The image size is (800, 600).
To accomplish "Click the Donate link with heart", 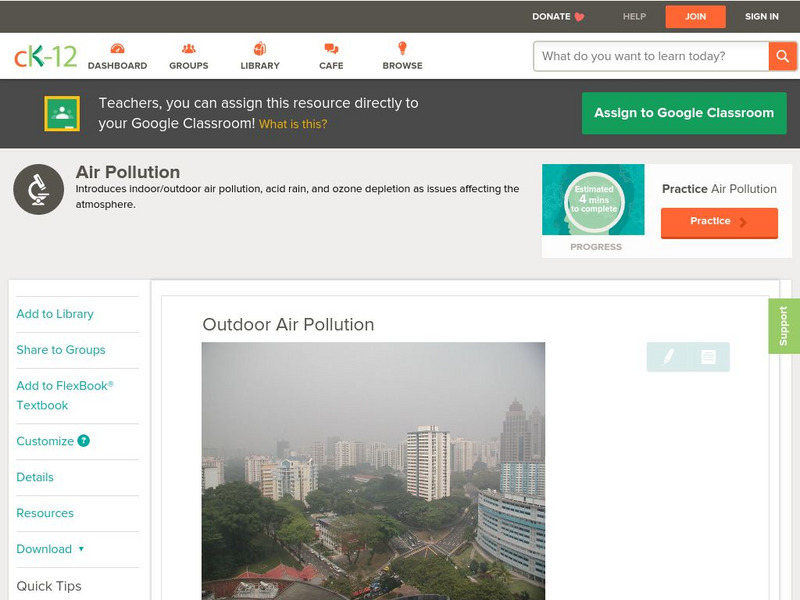I will [x=558, y=17].
